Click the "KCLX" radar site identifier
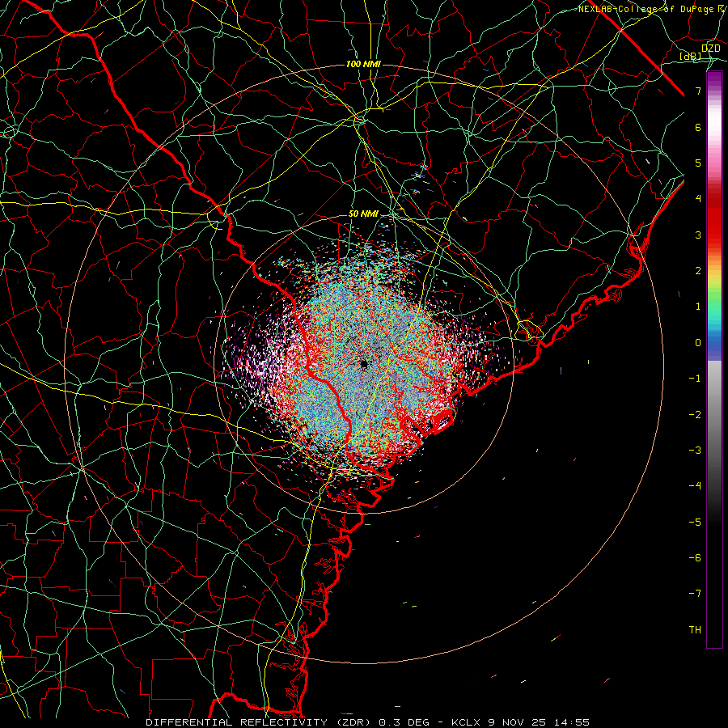Image resolution: width=728 pixels, height=728 pixels. tap(466, 722)
